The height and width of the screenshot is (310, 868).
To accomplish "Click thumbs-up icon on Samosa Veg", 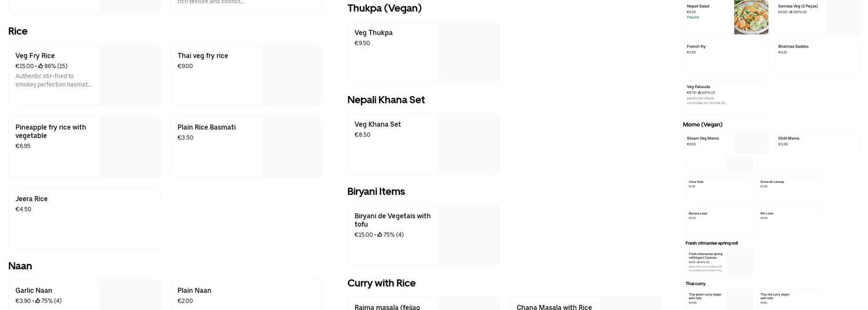I will 791,12.
